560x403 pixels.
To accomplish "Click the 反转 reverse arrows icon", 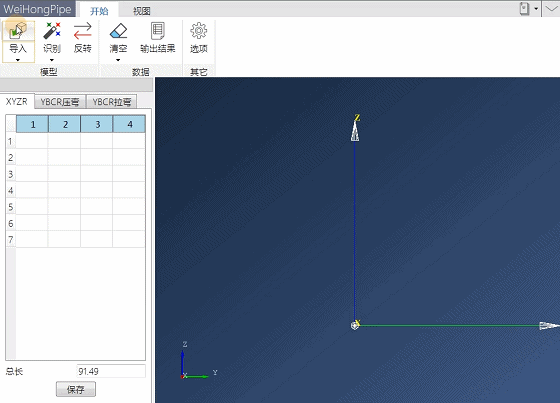I will pyautogui.click(x=82, y=31).
